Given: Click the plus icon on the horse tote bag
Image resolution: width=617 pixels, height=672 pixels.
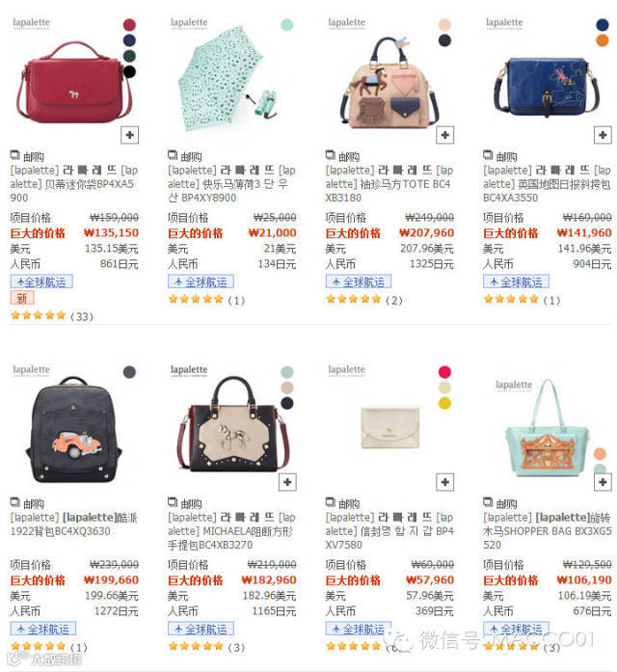Looking at the screenshot, I should pos(445,135).
